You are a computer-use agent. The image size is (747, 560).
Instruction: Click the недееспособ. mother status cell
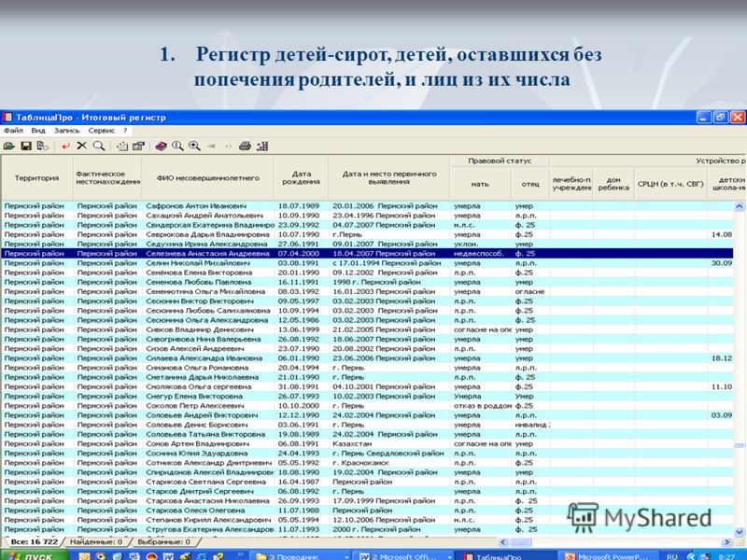481,254
